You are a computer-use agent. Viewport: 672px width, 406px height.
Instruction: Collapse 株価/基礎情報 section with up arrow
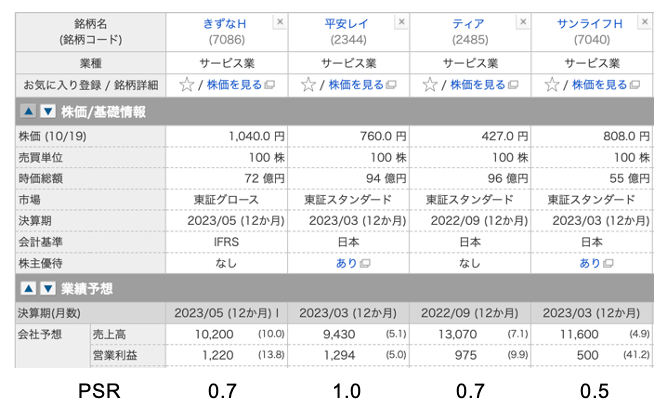(x=28, y=111)
